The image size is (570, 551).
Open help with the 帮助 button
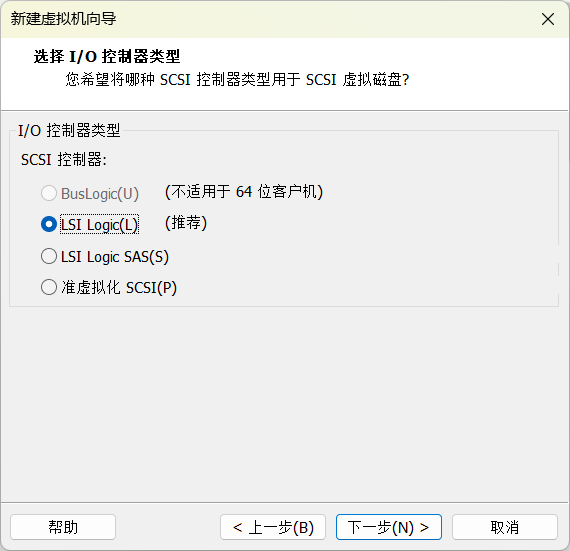tap(63, 527)
